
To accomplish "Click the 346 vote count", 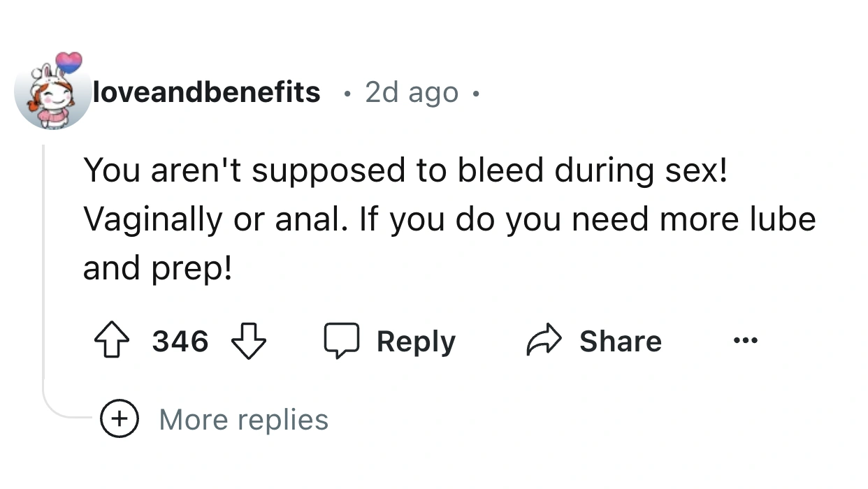I will 180,341.
